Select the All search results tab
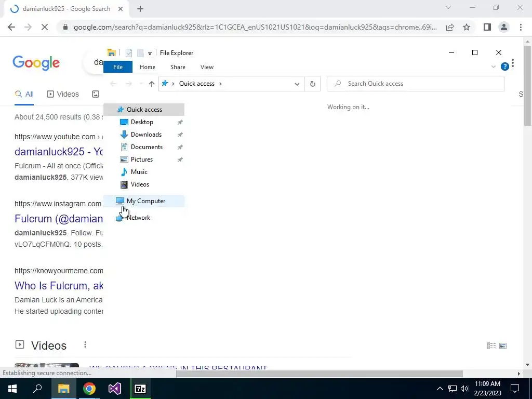Screen dimensions: 532x399 pos(24,94)
